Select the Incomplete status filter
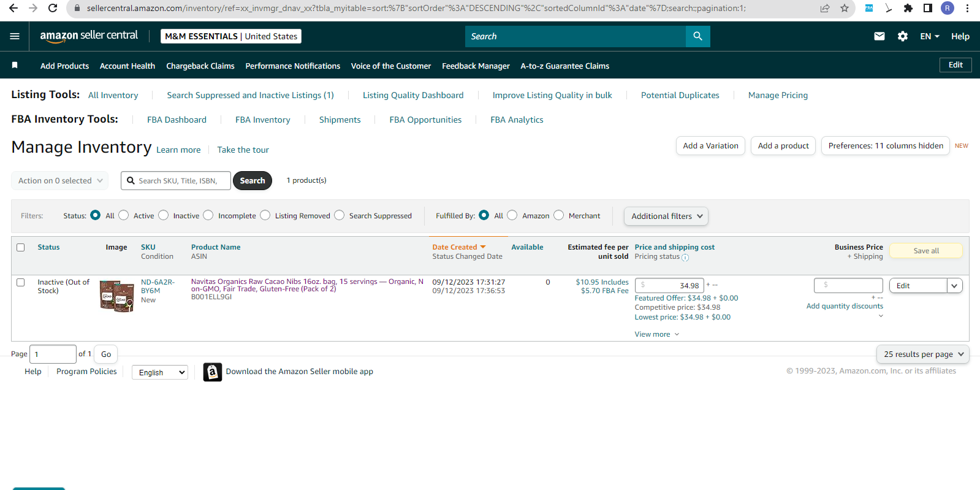 208,215
